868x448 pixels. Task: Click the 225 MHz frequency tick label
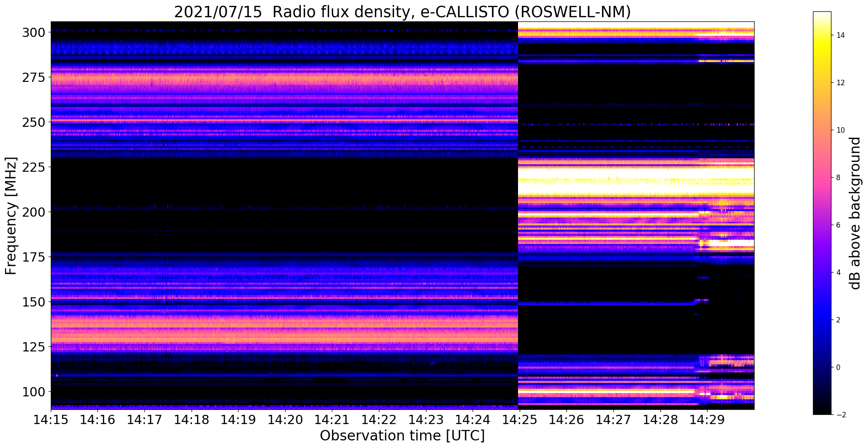tap(34, 167)
